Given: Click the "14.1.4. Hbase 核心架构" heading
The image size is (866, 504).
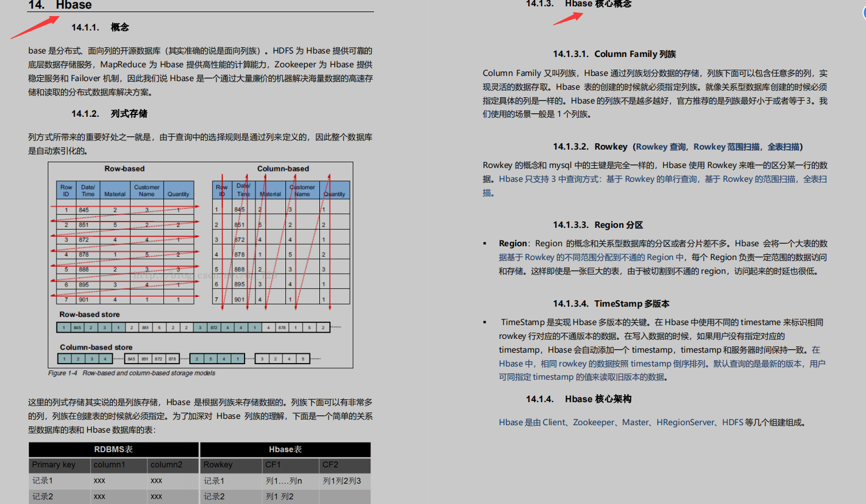Looking at the screenshot, I should tap(579, 399).
